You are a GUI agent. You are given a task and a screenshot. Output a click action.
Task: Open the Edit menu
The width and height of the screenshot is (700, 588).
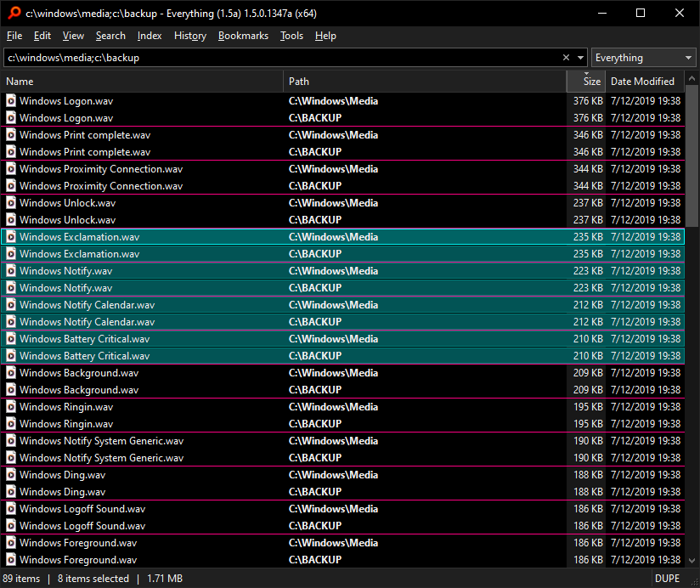pos(42,36)
